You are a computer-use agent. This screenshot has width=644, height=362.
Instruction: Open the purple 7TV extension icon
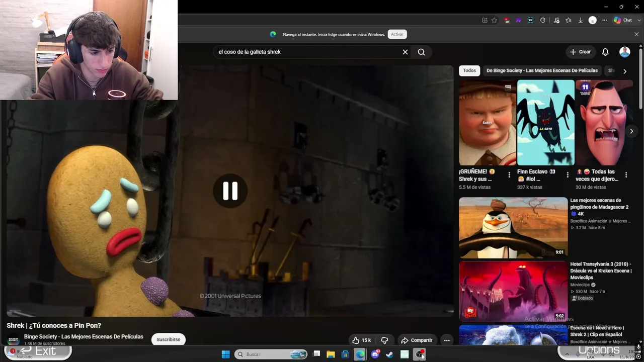pyautogui.click(x=518, y=20)
